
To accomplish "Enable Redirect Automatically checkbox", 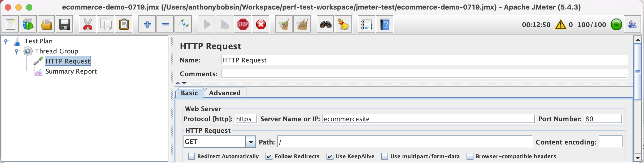I will point(192,156).
